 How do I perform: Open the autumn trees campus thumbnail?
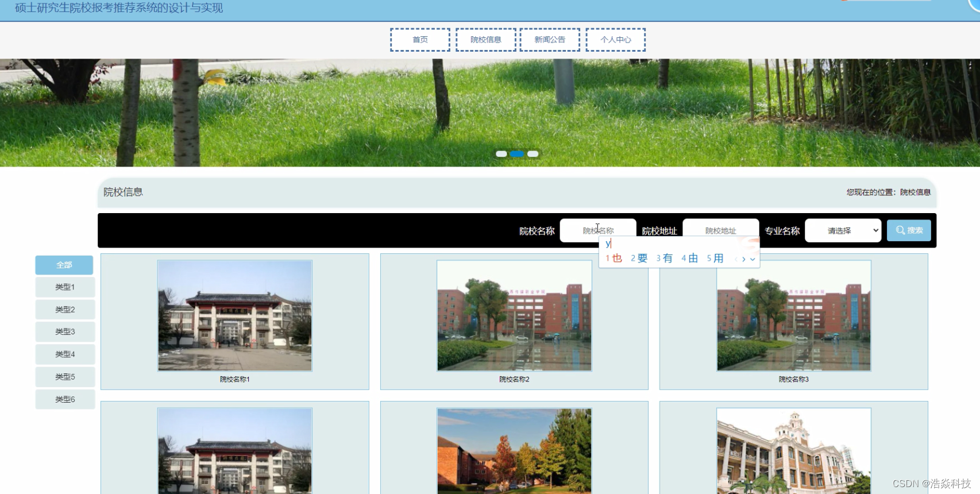(514, 451)
